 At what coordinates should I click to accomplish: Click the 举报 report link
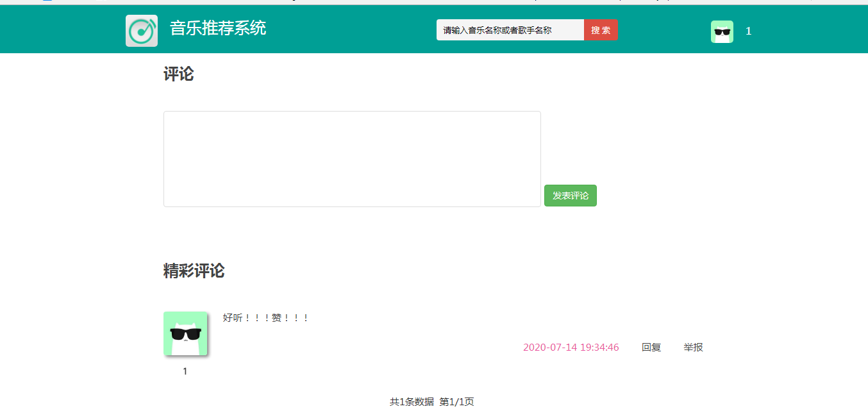tap(692, 347)
